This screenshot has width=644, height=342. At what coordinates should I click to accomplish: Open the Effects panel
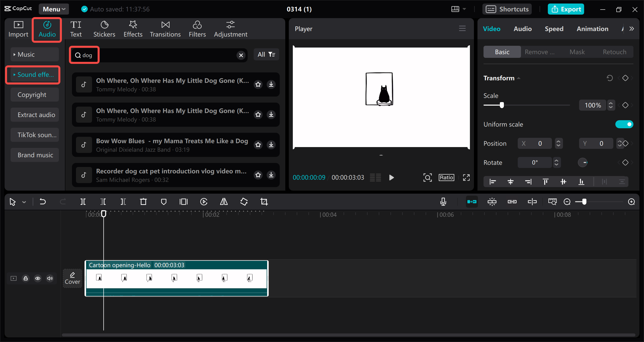point(133,28)
